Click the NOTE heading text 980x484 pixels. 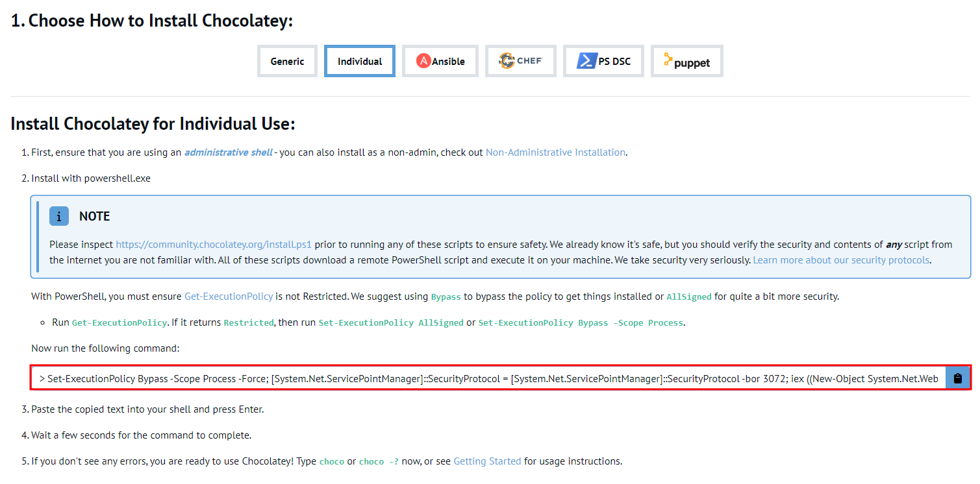[95, 216]
